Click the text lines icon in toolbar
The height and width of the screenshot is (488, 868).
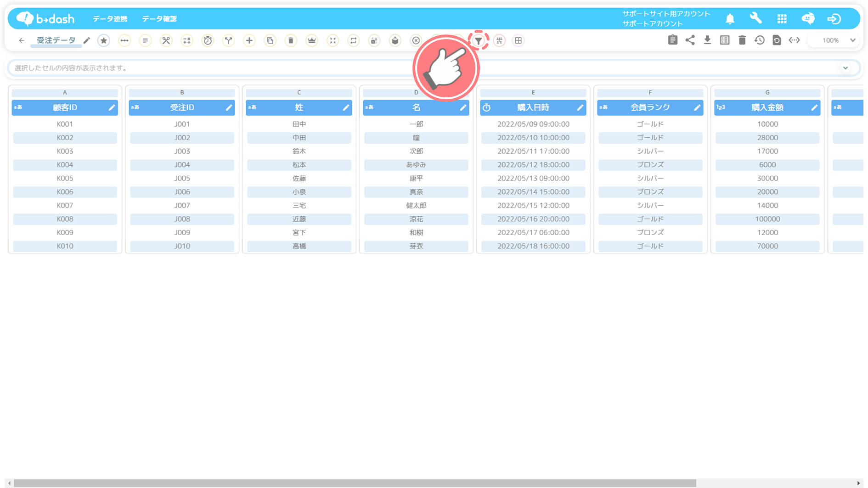tap(145, 40)
